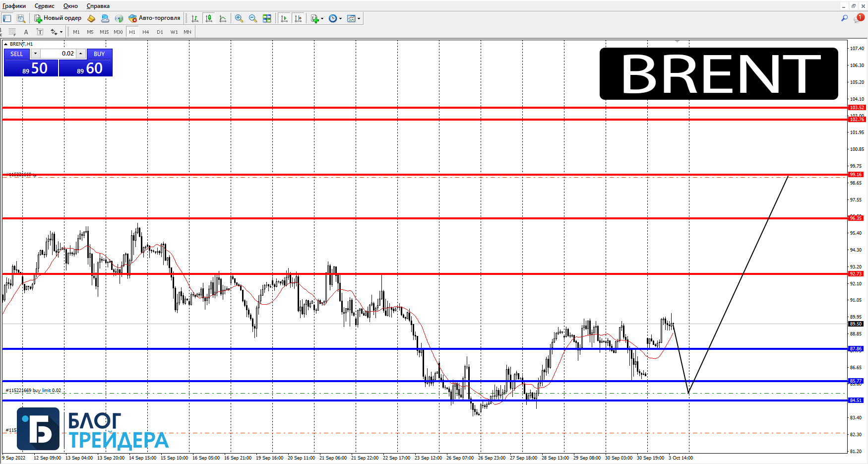The image size is (868, 464).
Task: Zoom in the chart with the plus magnifier
Action: (x=239, y=18)
